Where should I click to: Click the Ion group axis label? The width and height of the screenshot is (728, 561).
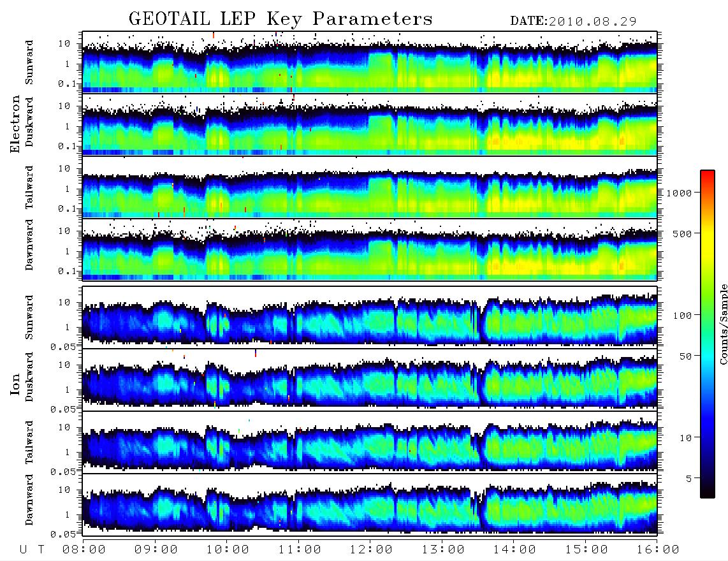coord(15,384)
